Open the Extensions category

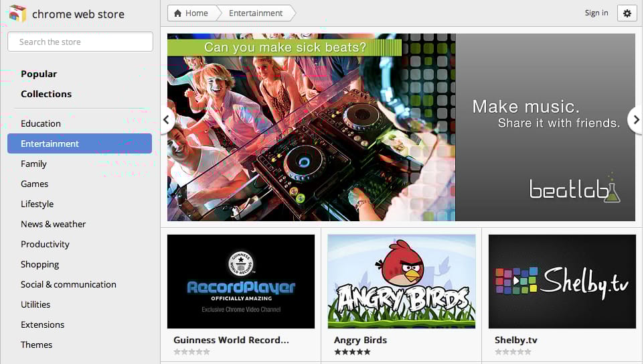(x=42, y=325)
